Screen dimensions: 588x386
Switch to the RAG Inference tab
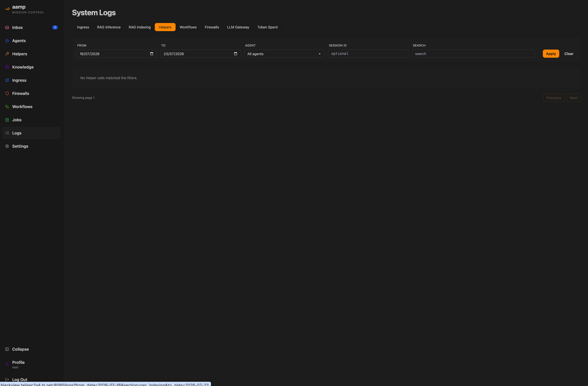click(x=109, y=27)
